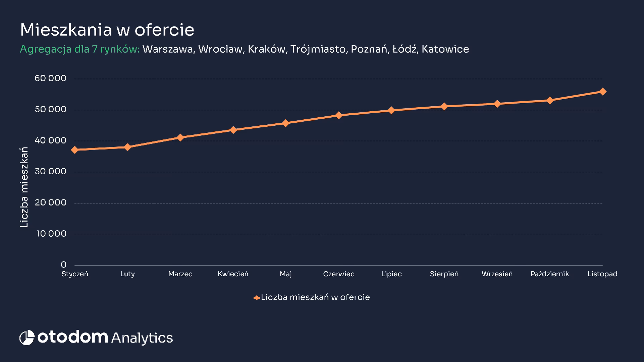Click the Listopad x-axis month label

(x=602, y=274)
